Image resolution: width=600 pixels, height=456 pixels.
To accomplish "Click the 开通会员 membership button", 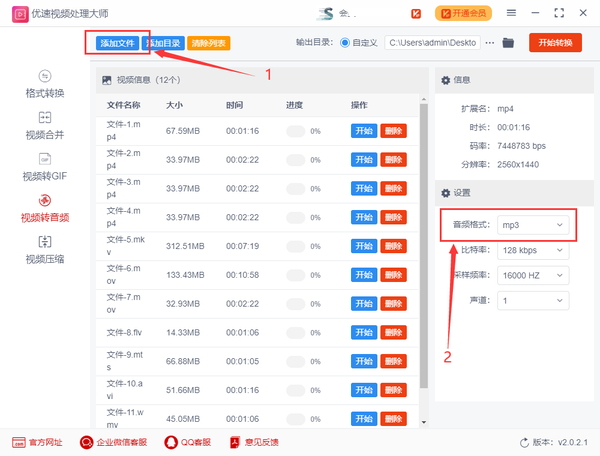I will tap(463, 13).
